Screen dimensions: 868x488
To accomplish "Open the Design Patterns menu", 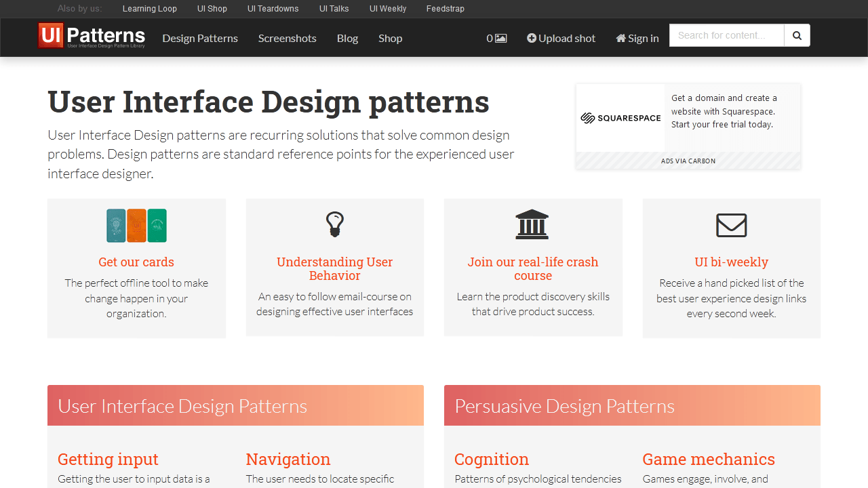I will pos(200,39).
